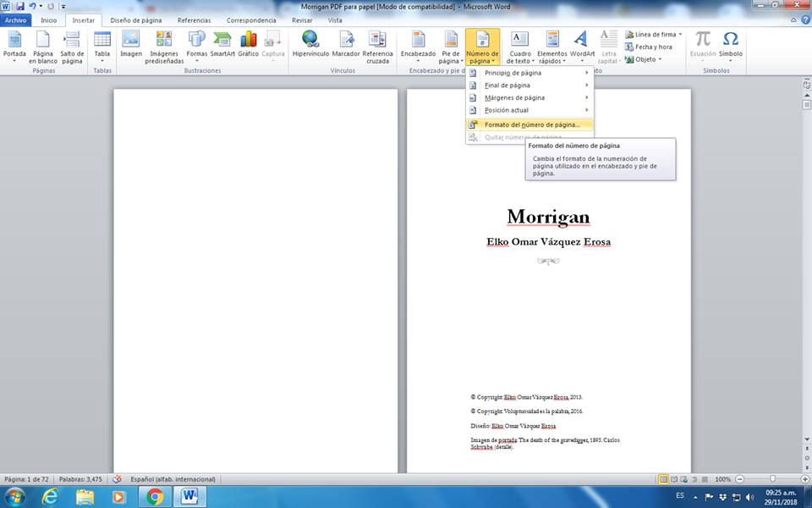
Task: Click the Marcador bookmark icon
Action: click(x=346, y=40)
